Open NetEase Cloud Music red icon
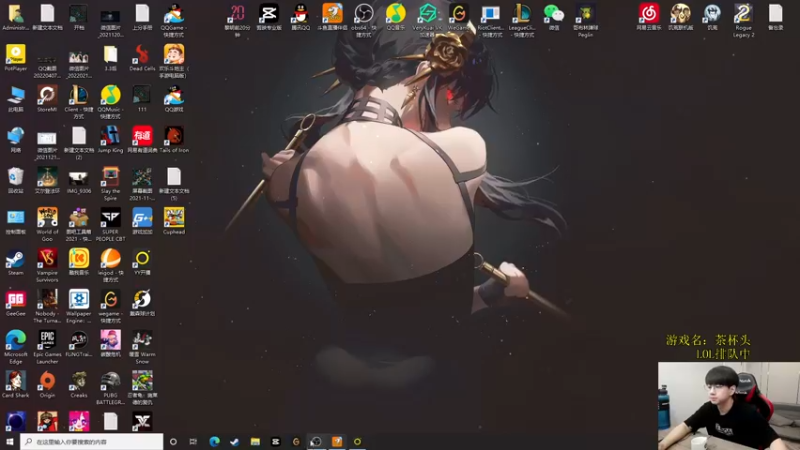Screen dimensions: 800x450 [648, 17]
